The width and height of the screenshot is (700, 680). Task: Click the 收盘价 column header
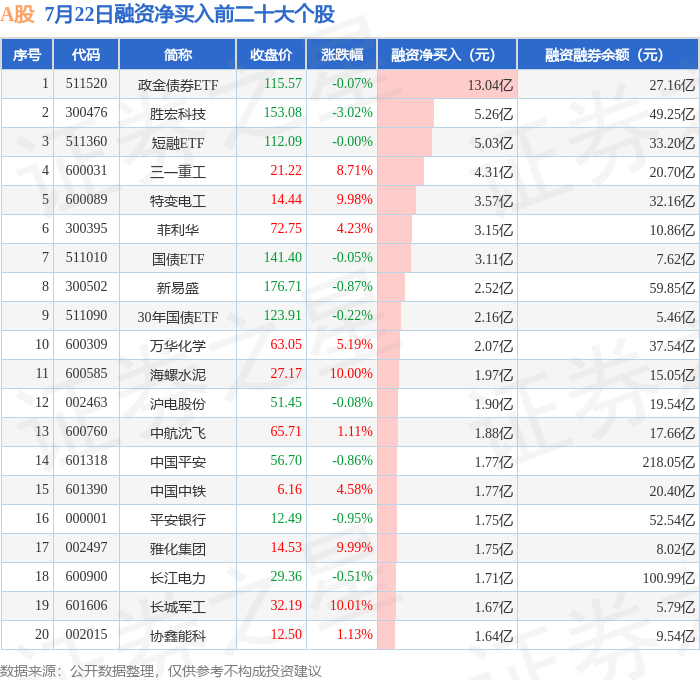pos(271,54)
